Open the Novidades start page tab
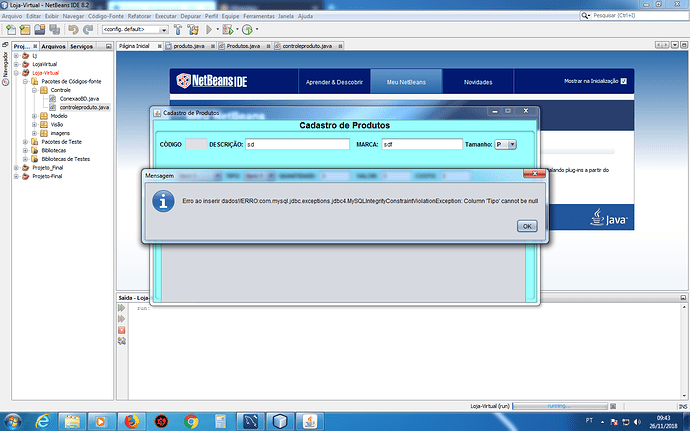690x431 pixels. [x=478, y=82]
